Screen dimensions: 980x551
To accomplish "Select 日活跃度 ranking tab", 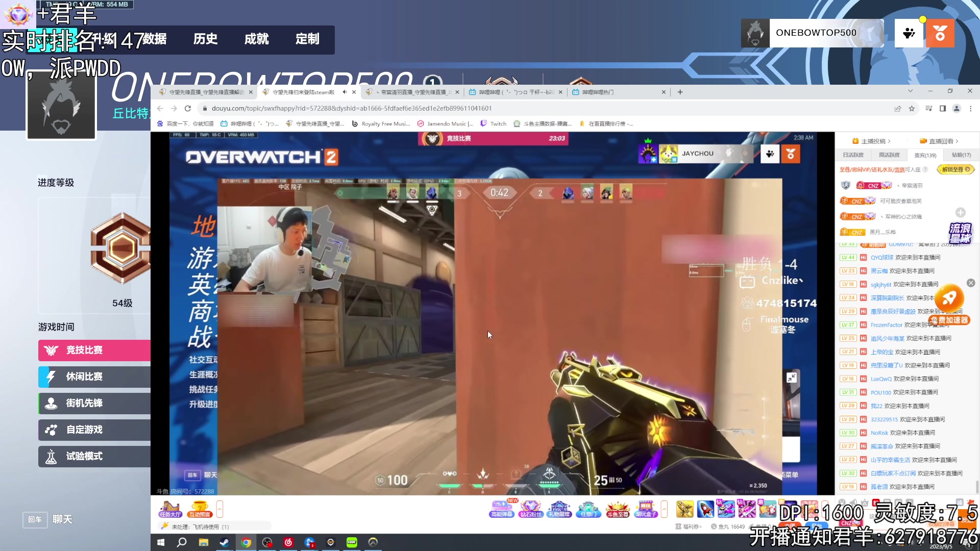I will (x=853, y=155).
